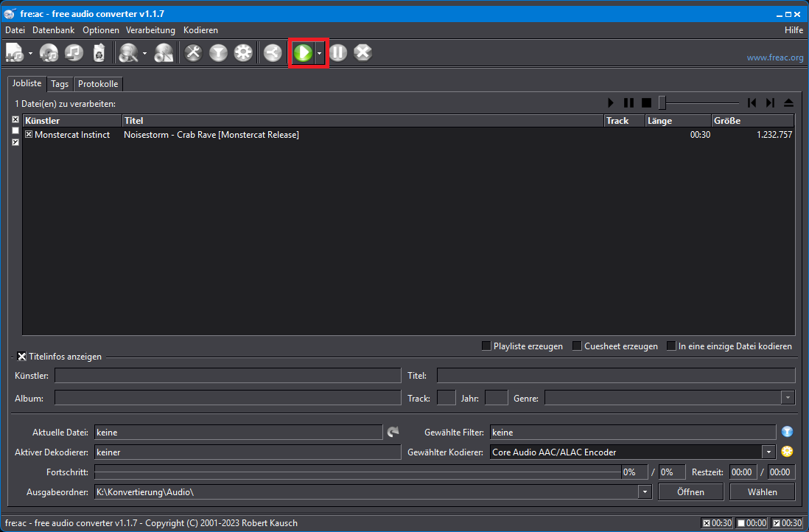Open the Ausgabeordner path dropdown
The height and width of the screenshot is (532, 809).
645,491
